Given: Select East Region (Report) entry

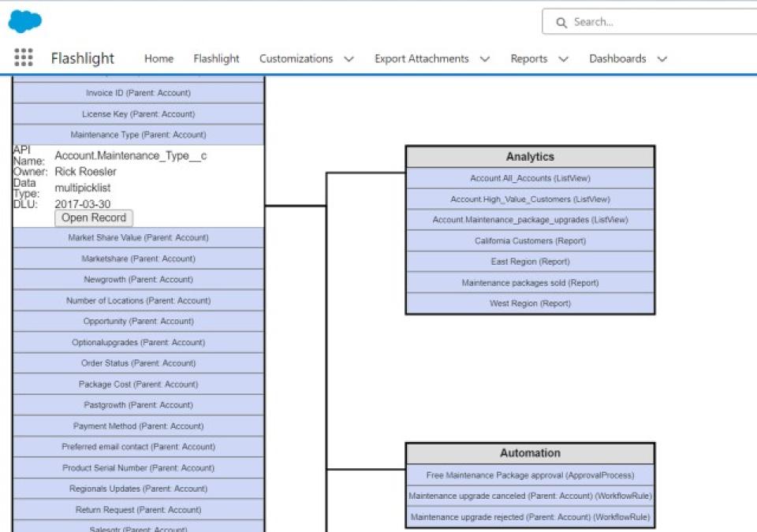Looking at the screenshot, I should [x=530, y=262].
